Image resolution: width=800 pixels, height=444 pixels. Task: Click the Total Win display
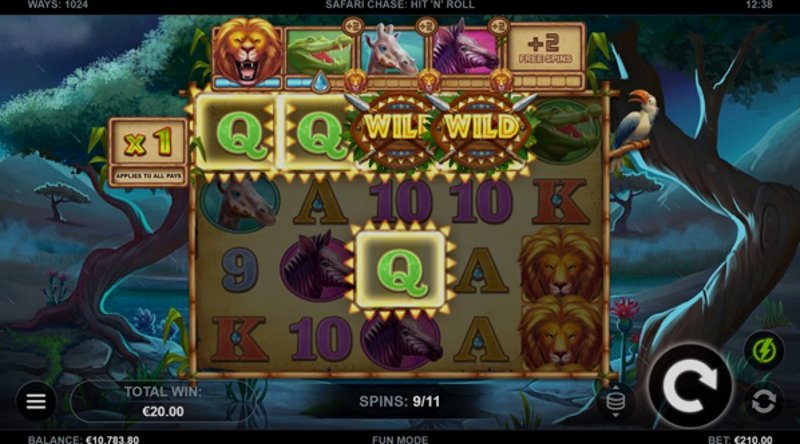(163, 401)
